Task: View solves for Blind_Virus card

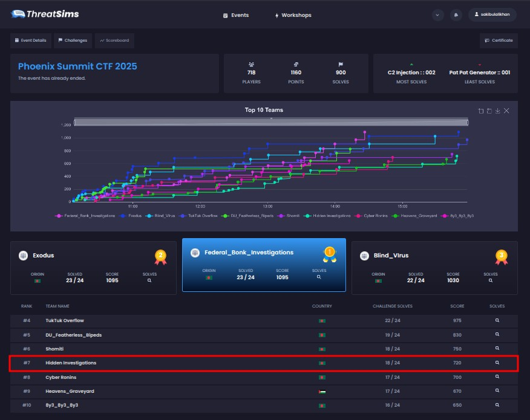Action: point(491,280)
